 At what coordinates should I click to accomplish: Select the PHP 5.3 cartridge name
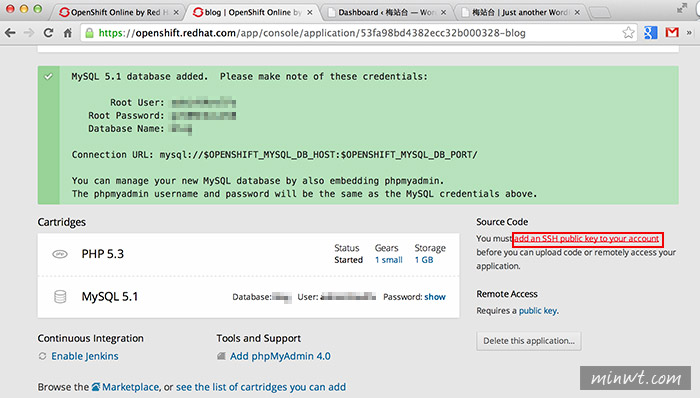103,254
